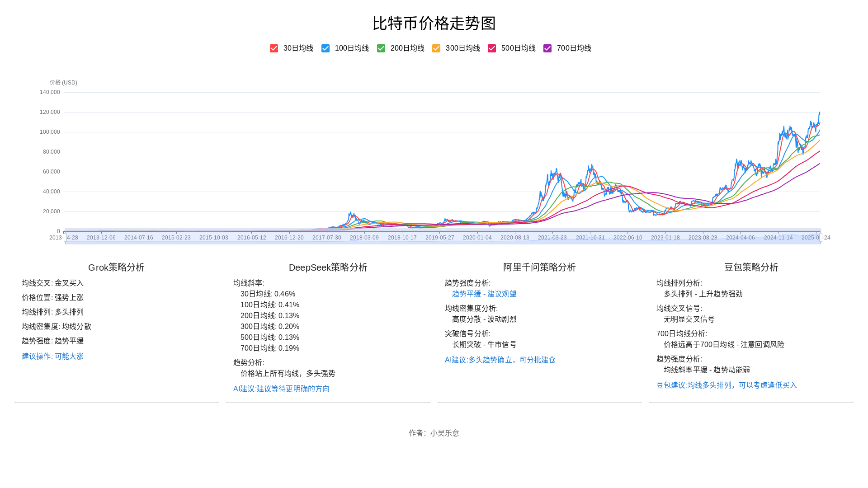
Task: Click 无明显交叉信号 text
Action: [x=689, y=319]
